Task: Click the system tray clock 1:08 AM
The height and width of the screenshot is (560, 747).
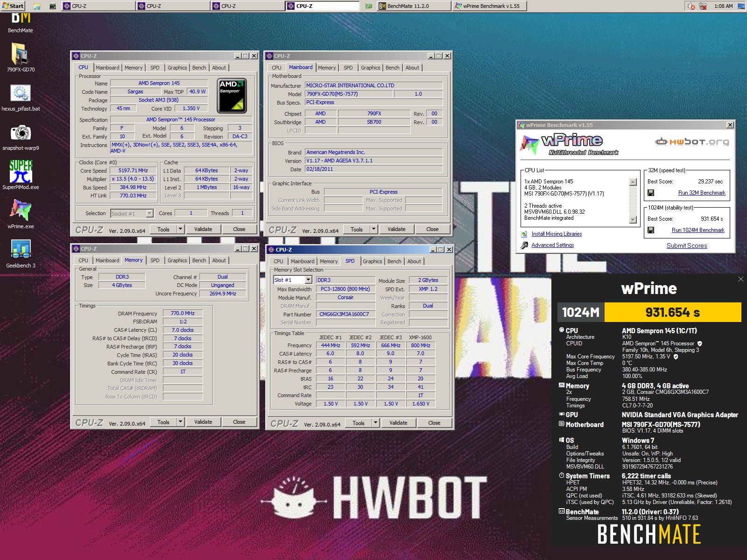Action: (x=723, y=6)
